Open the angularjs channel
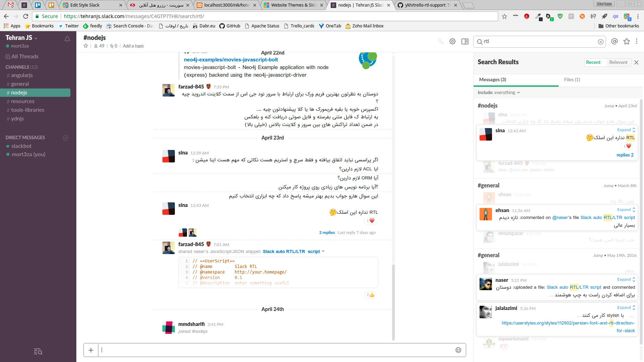The image size is (644, 362). (x=22, y=75)
